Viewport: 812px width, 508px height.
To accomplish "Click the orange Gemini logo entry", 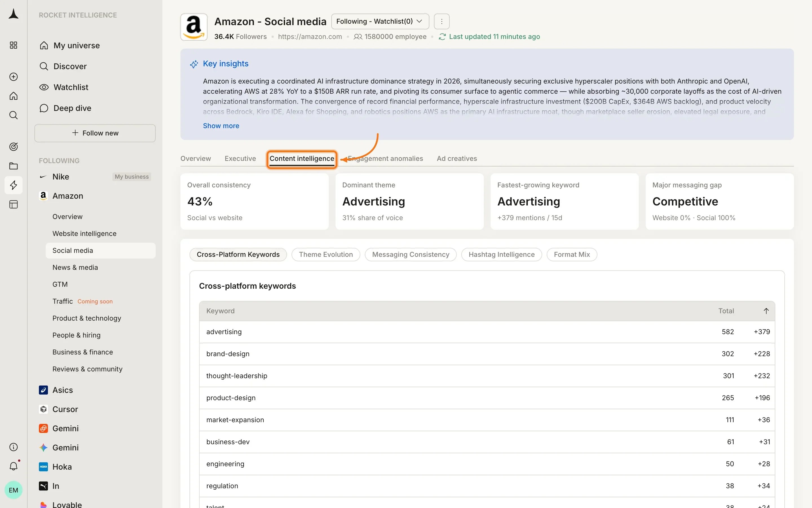I will 43,428.
